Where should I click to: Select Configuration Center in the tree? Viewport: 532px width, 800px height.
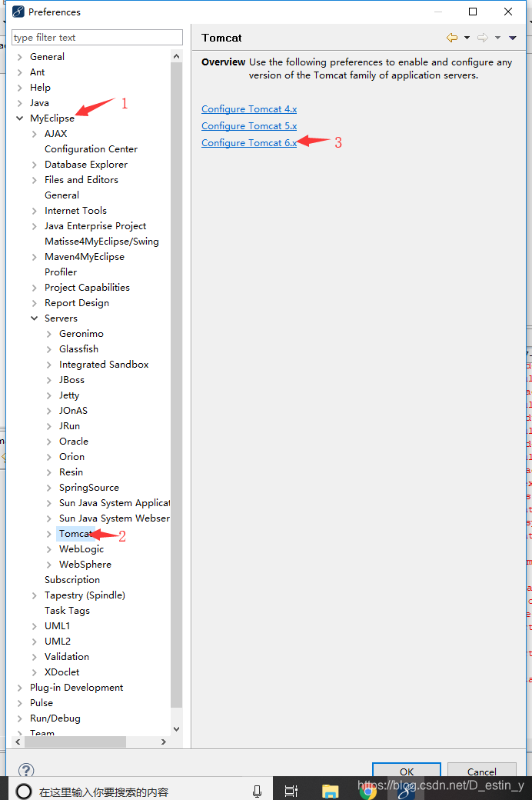coord(91,148)
